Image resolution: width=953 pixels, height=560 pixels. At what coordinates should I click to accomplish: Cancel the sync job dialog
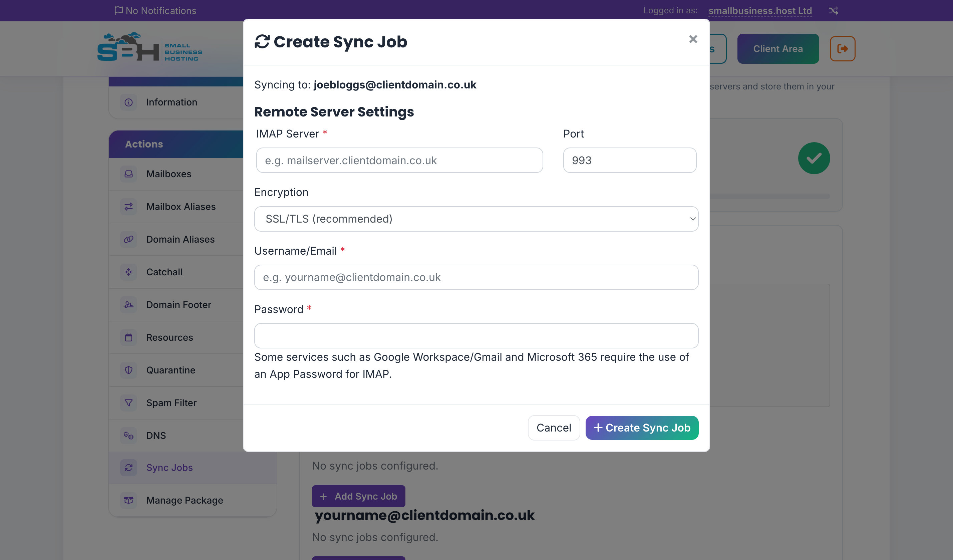click(554, 428)
